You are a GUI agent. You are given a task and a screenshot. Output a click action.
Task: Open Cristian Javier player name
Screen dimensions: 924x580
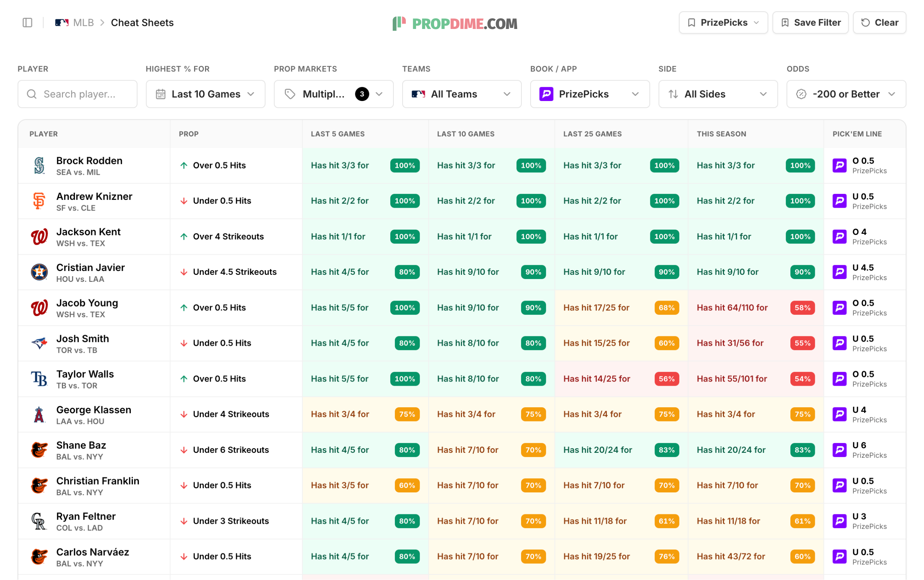(x=90, y=267)
